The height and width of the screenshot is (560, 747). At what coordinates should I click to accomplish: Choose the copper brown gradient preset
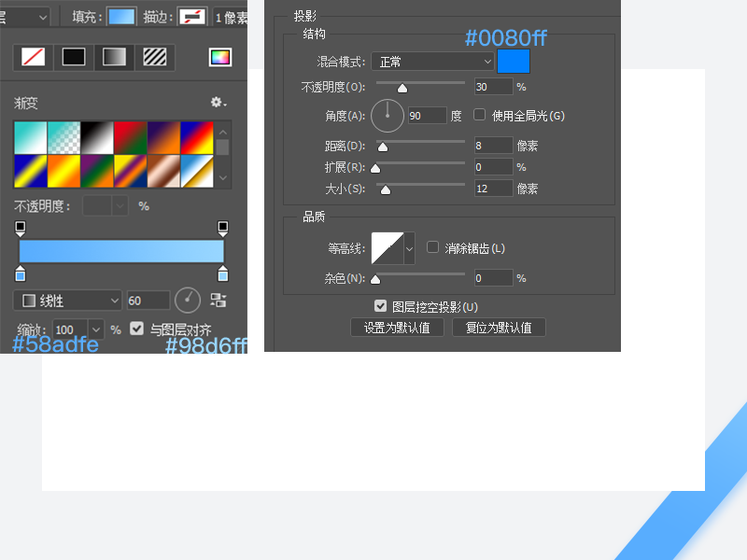pyautogui.click(x=164, y=171)
